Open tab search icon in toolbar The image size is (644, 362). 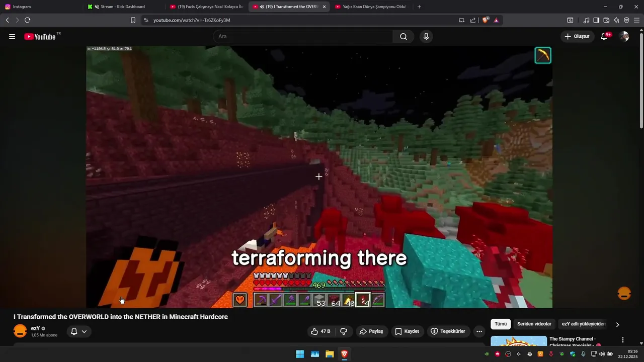point(570,20)
